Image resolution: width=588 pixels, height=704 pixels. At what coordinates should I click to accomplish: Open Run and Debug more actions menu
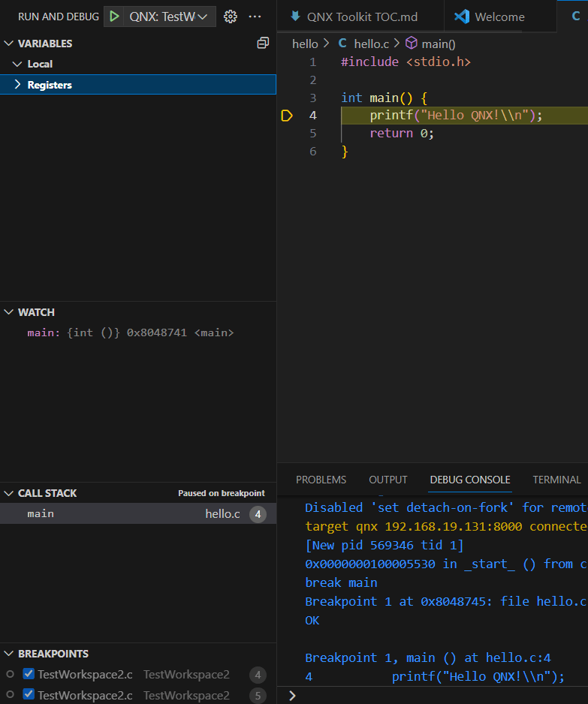click(255, 17)
